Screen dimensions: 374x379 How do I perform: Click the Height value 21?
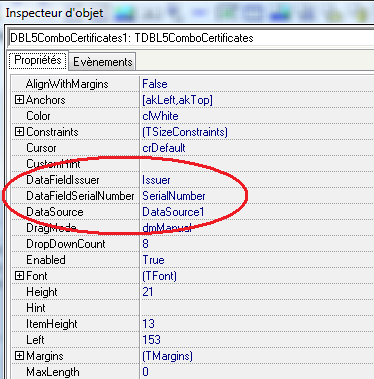(148, 292)
